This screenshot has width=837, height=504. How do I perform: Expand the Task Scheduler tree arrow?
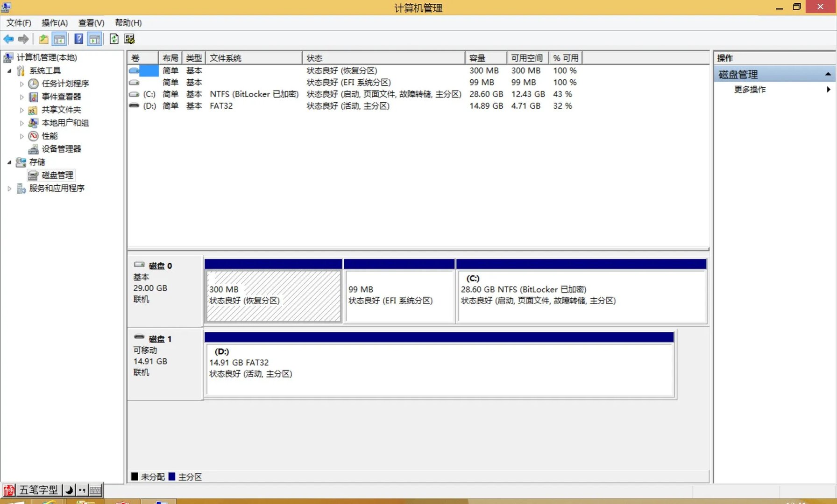click(x=21, y=84)
